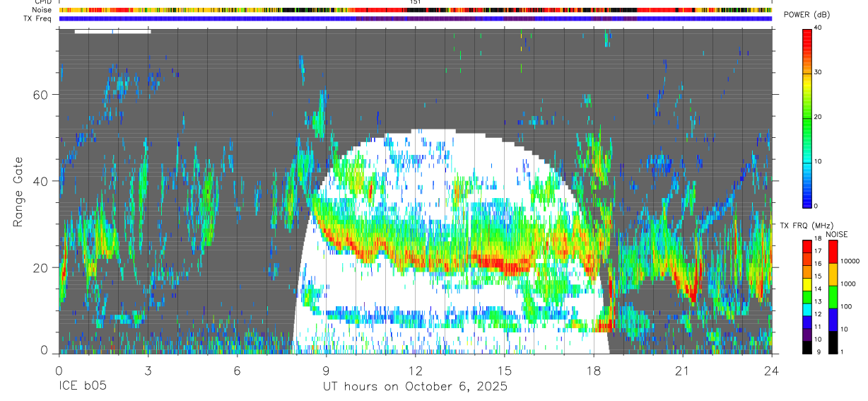Viewport: 868px width, 401px height.
Task: Click the 'UT hours on October 6, 2025' axis title
Action: point(415,387)
